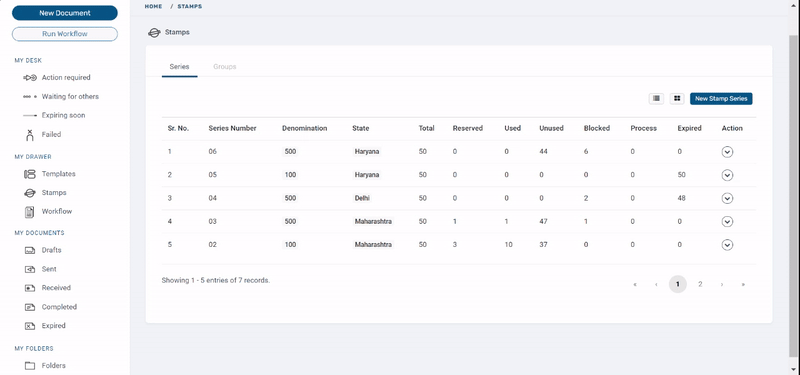Go to pagination page 2

coord(700,284)
